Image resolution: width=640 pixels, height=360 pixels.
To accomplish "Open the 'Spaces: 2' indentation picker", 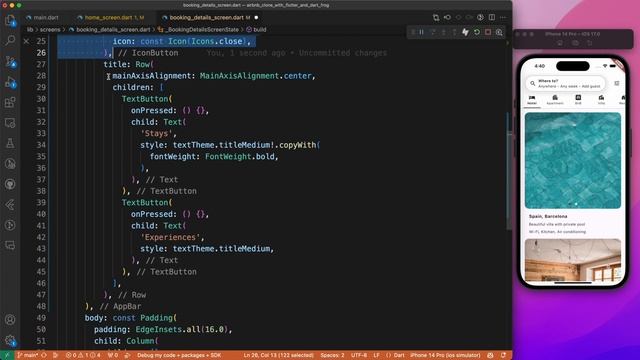I will pyautogui.click(x=332, y=355).
